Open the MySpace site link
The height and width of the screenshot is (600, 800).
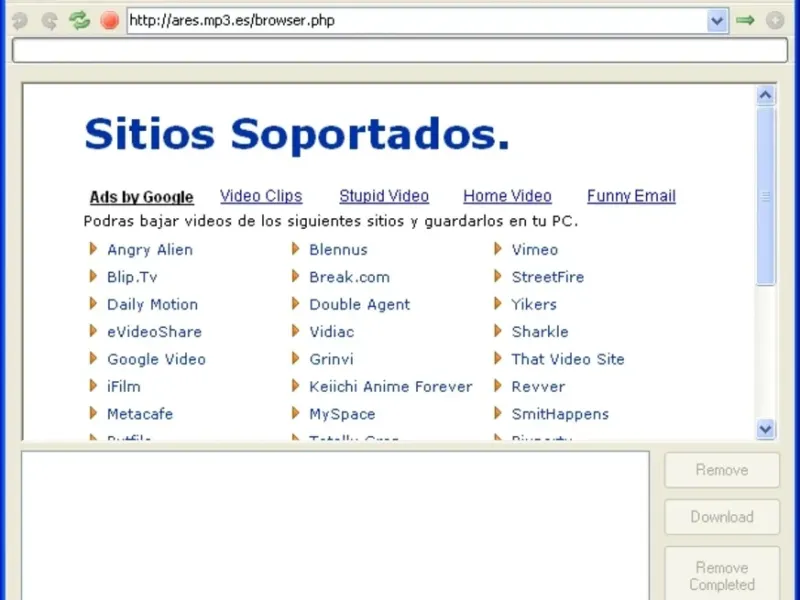click(x=342, y=414)
